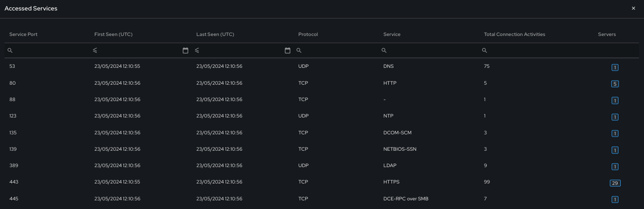Open servers badge 5 for HTTP row
The image size is (644, 209).
tap(615, 84)
